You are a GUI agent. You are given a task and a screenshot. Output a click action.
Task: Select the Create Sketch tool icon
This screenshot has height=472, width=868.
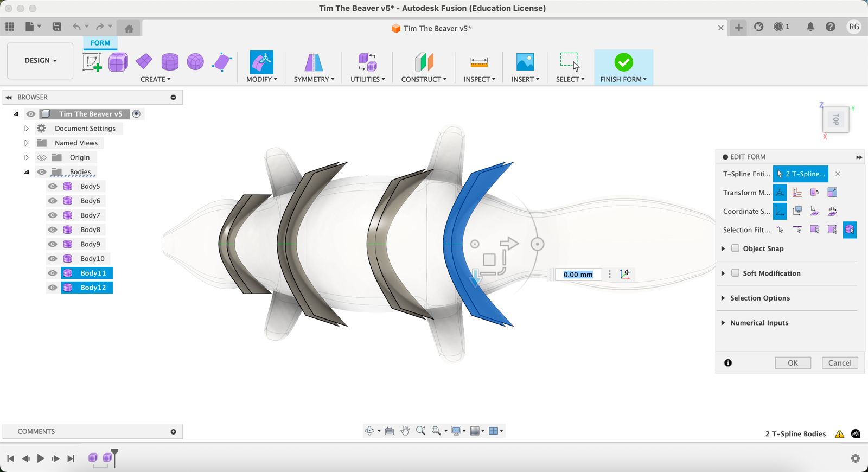tap(92, 62)
